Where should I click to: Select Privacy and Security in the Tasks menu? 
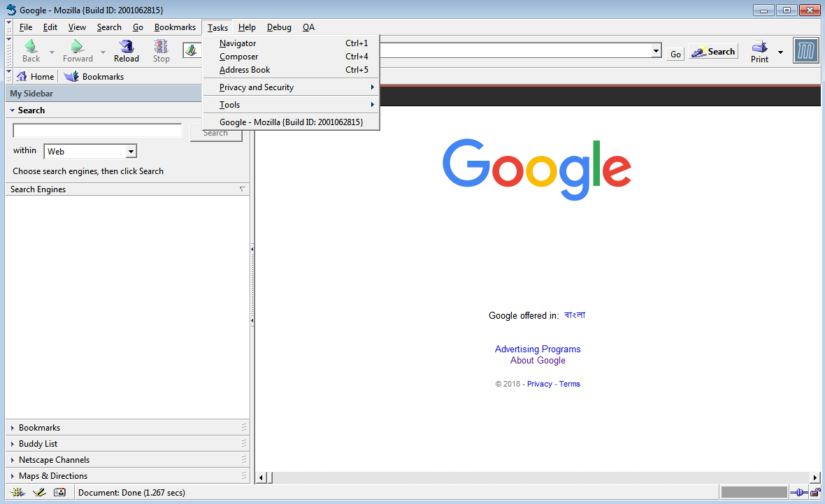(256, 87)
